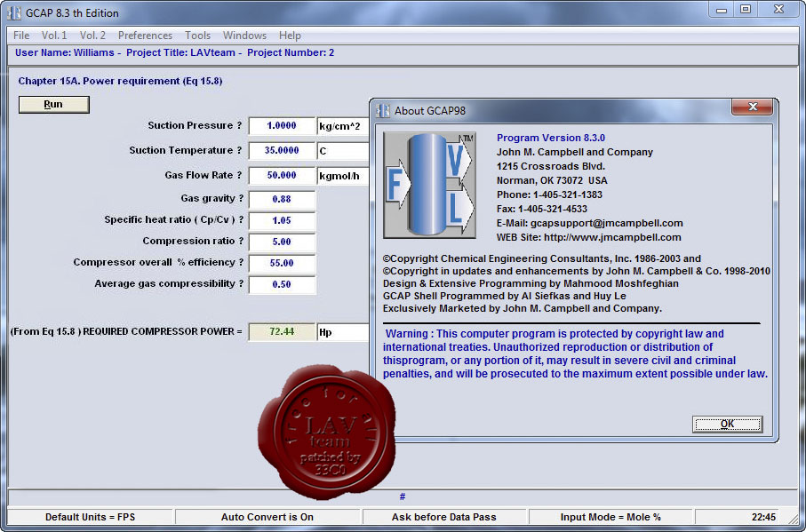Open the Vol. 2 menu
The height and width of the screenshot is (532, 806).
[x=92, y=36]
